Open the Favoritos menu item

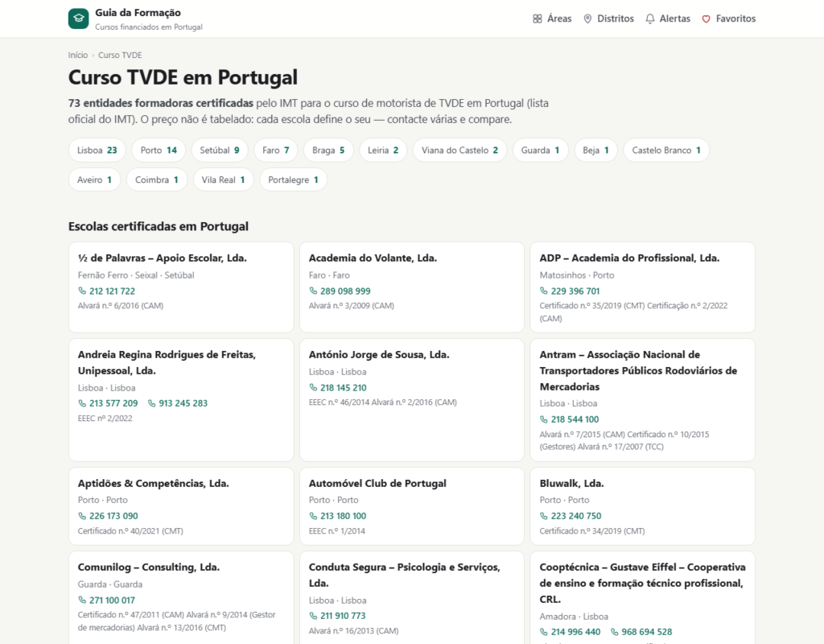729,19
